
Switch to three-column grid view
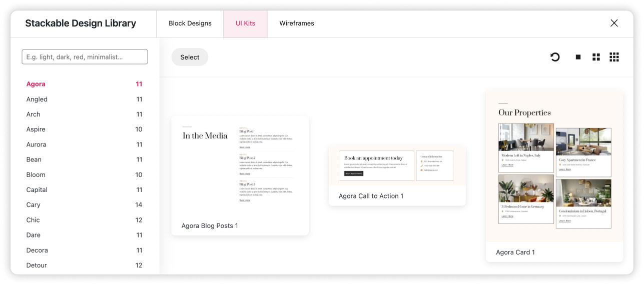(614, 57)
